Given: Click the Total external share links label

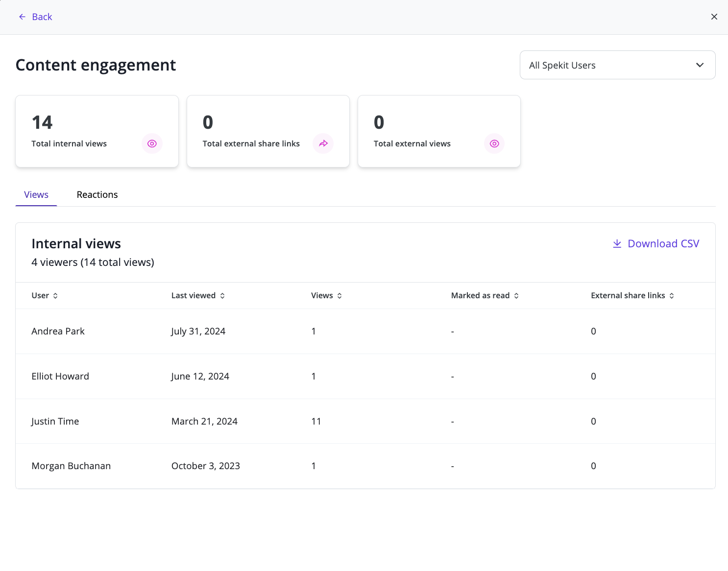Looking at the screenshot, I should pyautogui.click(x=251, y=144).
